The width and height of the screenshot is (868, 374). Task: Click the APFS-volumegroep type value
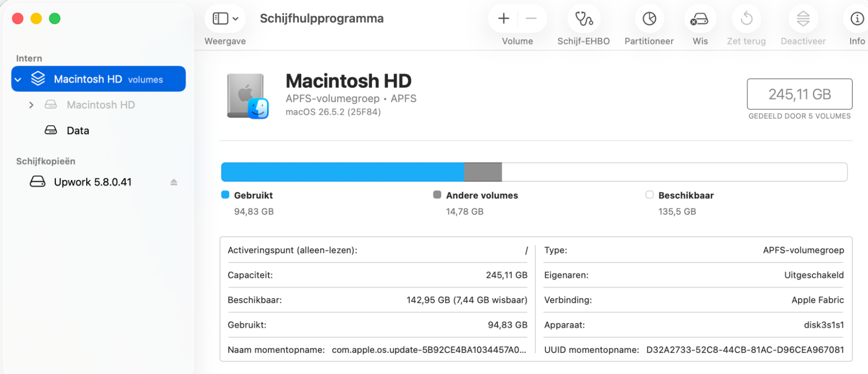coord(803,250)
